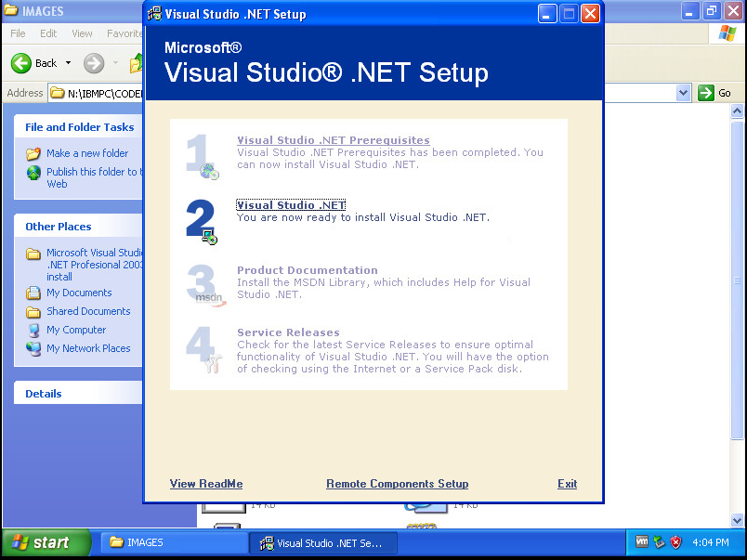747x560 pixels.
Task: Click the Publish folder globe icon
Action: [x=33, y=173]
